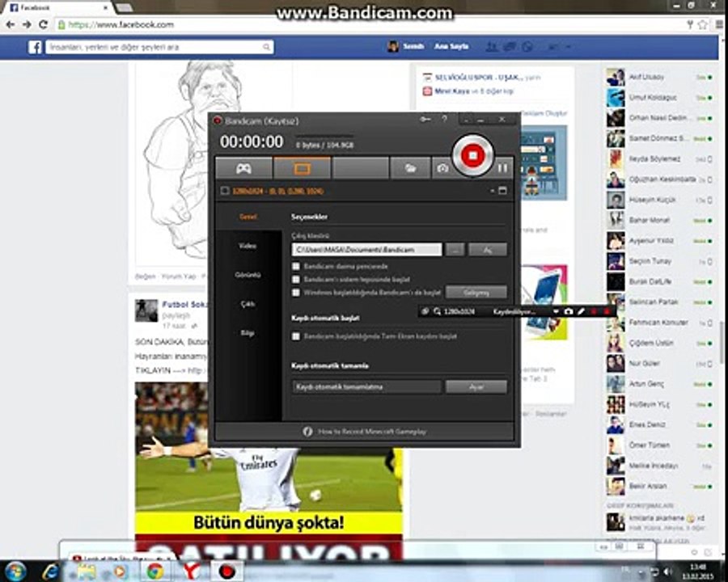
Task: Open Windows Start button
Action: [x=15, y=571]
